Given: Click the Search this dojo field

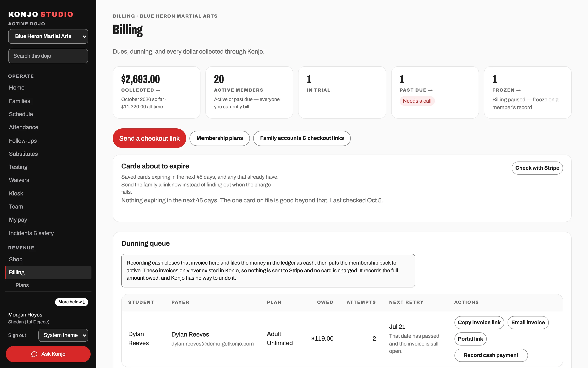Looking at the screenshot, I should 48,56.
